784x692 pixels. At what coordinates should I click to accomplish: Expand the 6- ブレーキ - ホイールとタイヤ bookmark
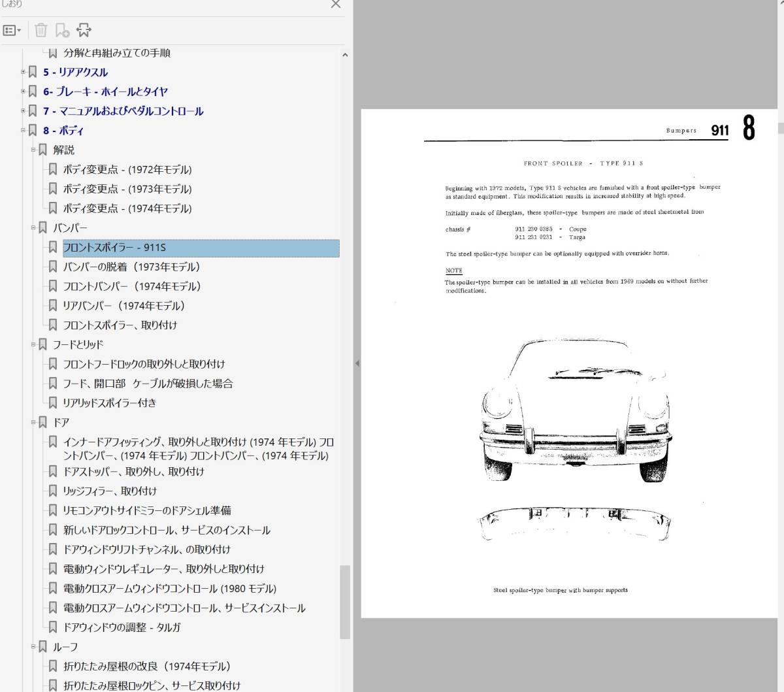pyautogui.click(x=23, y=91)
